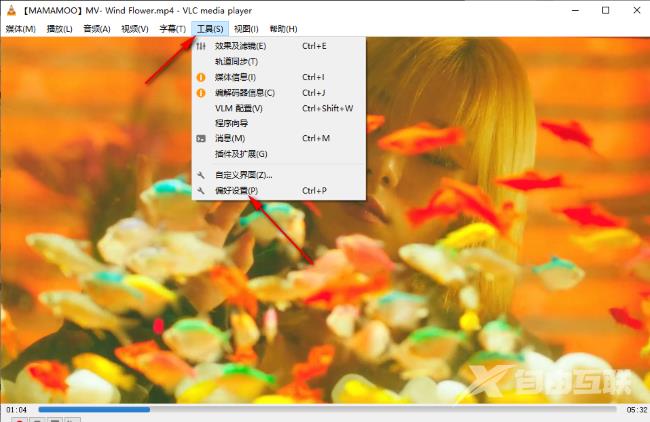The width and height of the screenshot is (650, 422).
Task: Open the 视频(V) menu
Action: click(135, 29)
